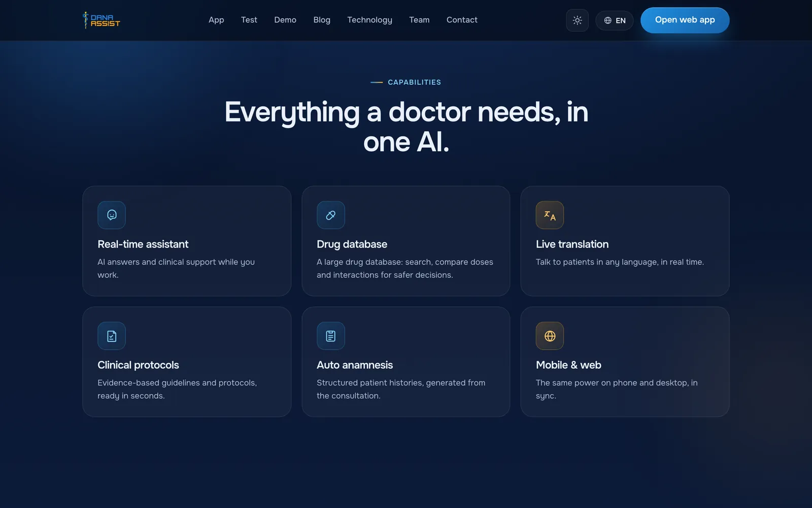
Task: Click the Real-time assistant chat face icon
Action: [112, 215]
